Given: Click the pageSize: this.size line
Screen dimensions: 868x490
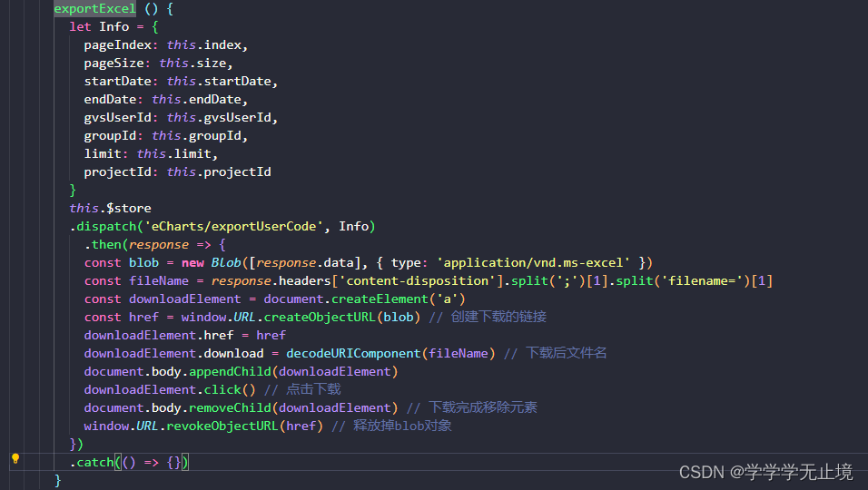Looking at the screenshot, I should [158, 63].
